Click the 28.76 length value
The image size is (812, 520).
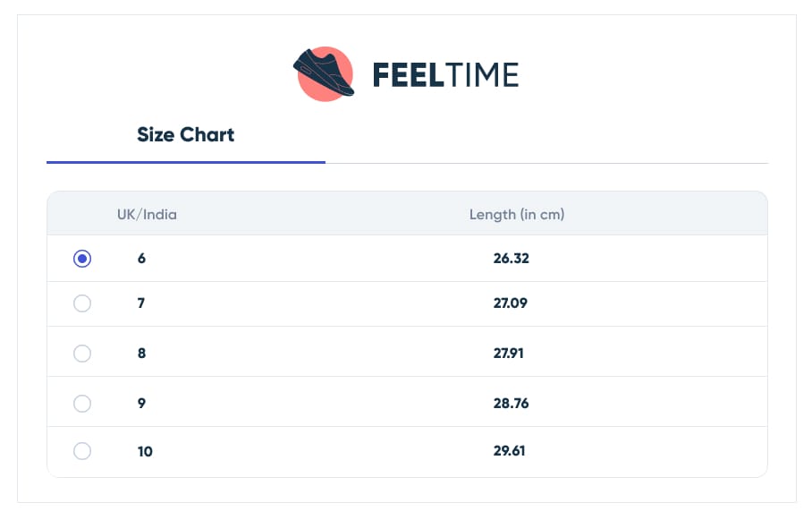tap(512, 404)
